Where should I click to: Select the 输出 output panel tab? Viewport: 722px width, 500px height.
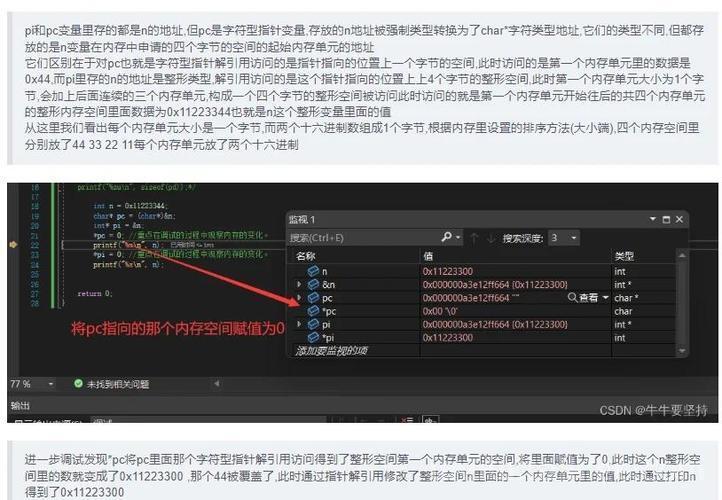tap(20, 406)
